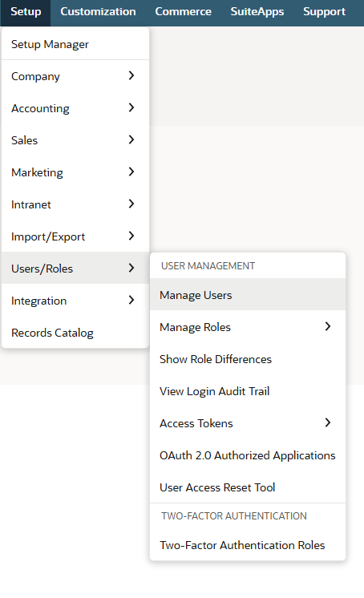Open the Import/Export submenu item
Image resolution: width=364 pixels, height=598 pixels.
(x=75, y=236)
